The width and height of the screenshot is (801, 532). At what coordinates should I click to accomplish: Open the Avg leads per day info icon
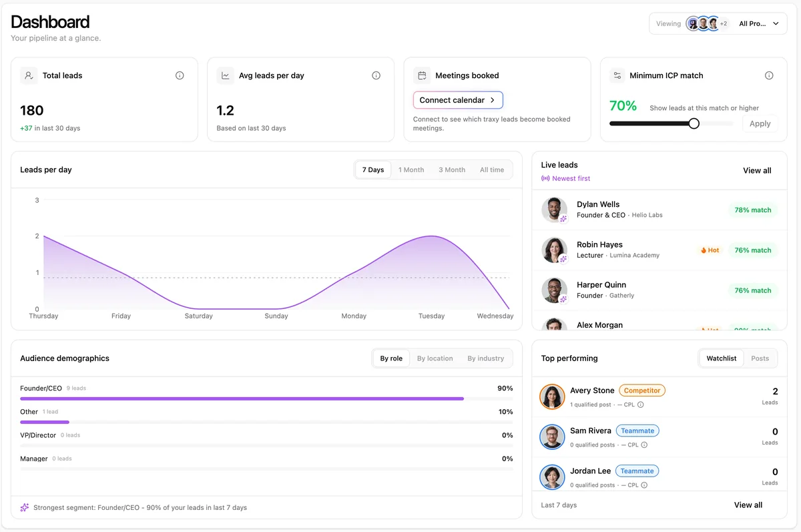376,75
